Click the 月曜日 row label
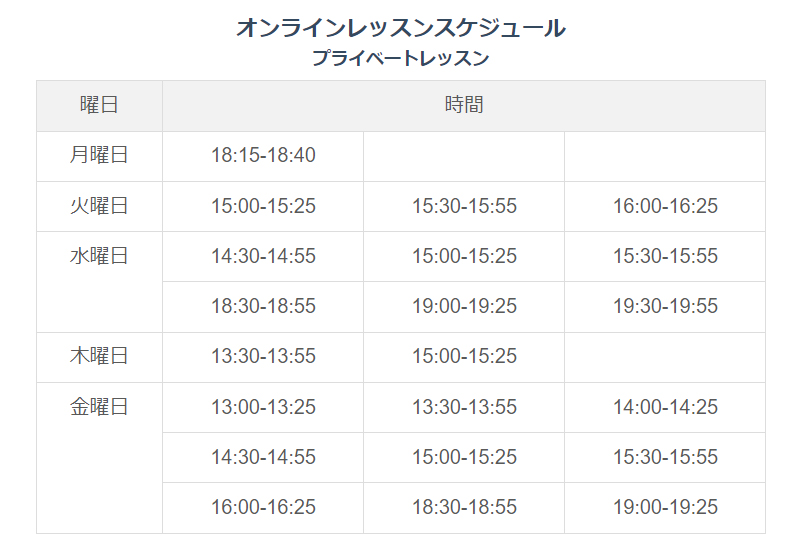This screenshot has height=556, width=801. click(x=99, y=155)
